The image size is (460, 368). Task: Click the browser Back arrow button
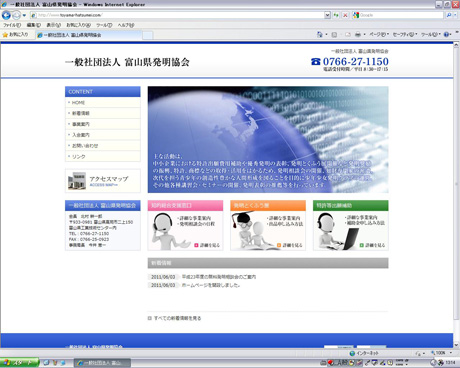pyautogui.click(x=6, y=15)
